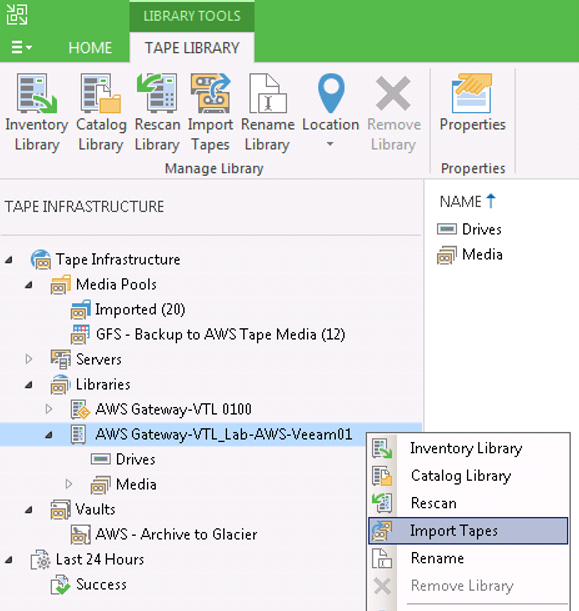Click the Servers node icon
Image resolution: width=579 pixels, height=611 pixels.
point(61,359)
